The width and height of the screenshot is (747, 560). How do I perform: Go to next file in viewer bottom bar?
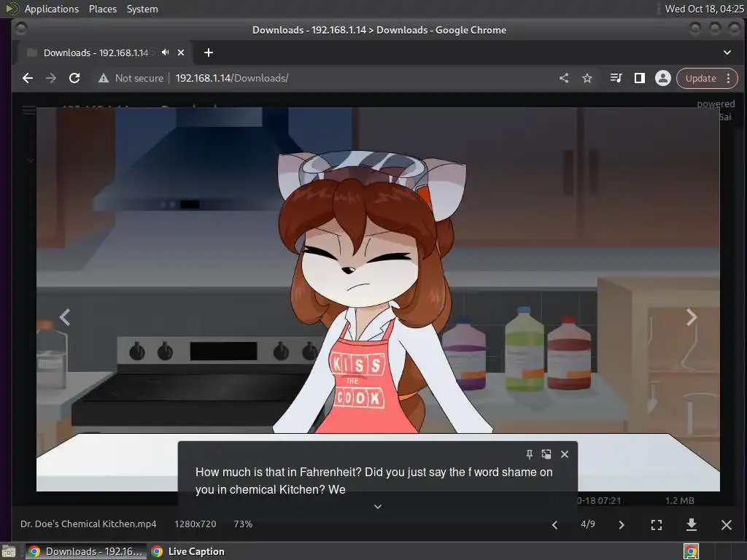tap(622, 525)
